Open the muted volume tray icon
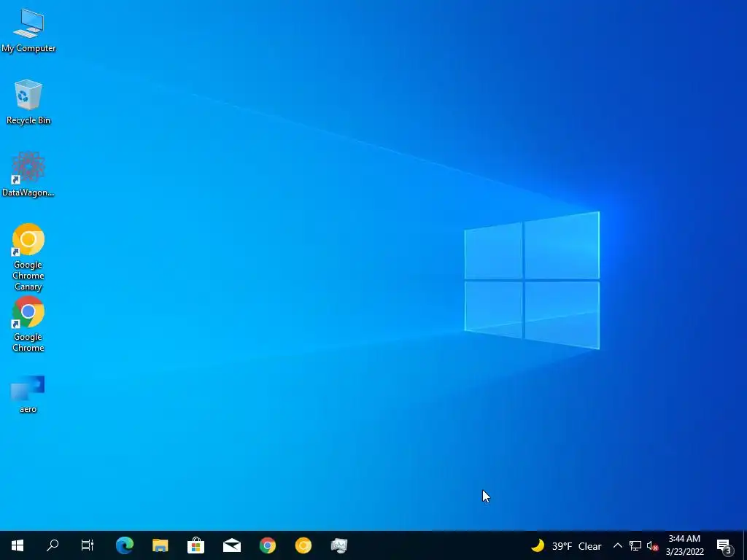Image resolution: width=747 pixels, height=560 pixels. coord(652,545)
